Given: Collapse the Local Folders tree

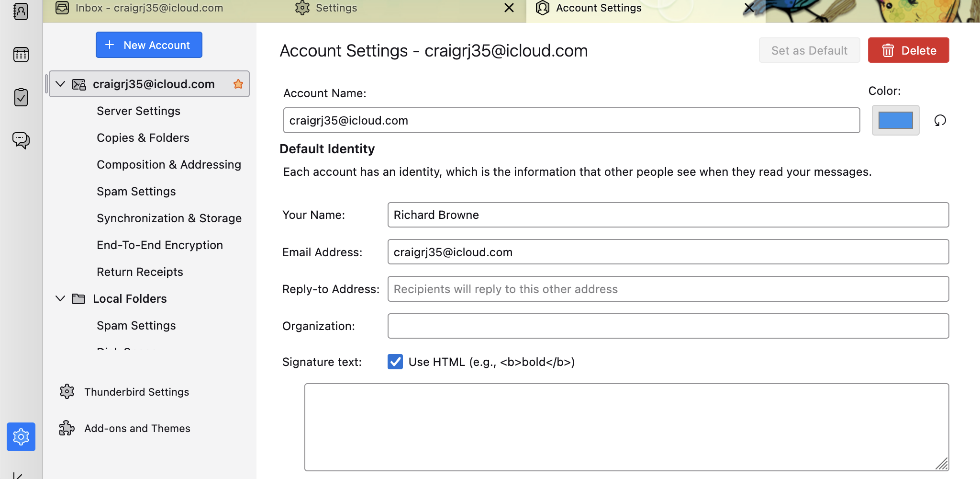Looking at the screenshot, I should 60,299.
